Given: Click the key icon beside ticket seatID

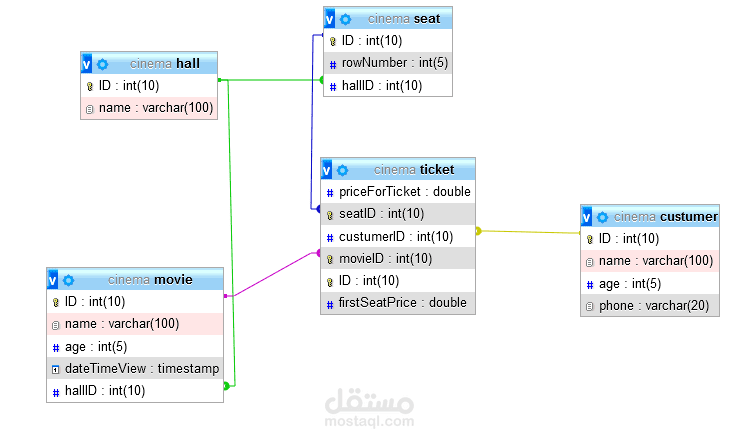Looking at the screenshot, I should point(330,215).
